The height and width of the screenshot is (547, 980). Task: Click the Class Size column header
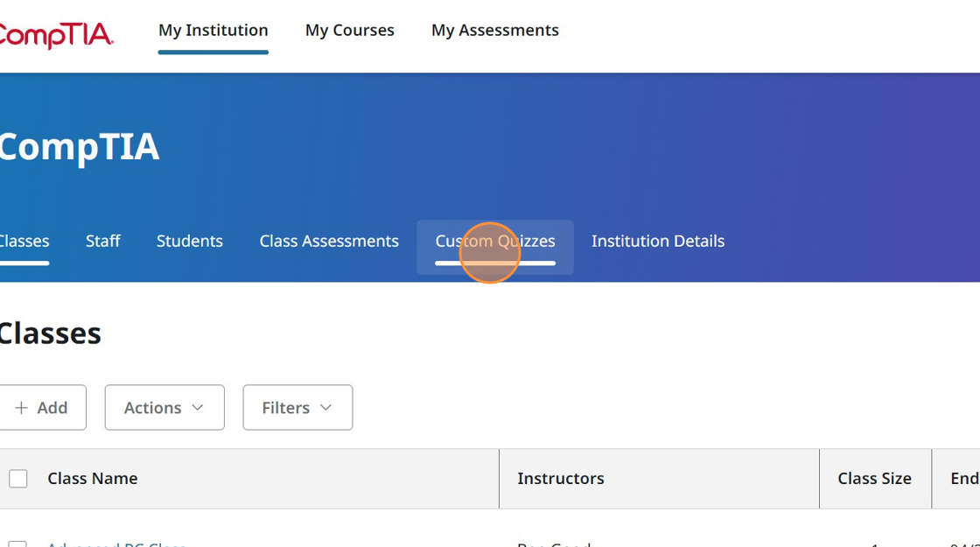click(873, 479)
